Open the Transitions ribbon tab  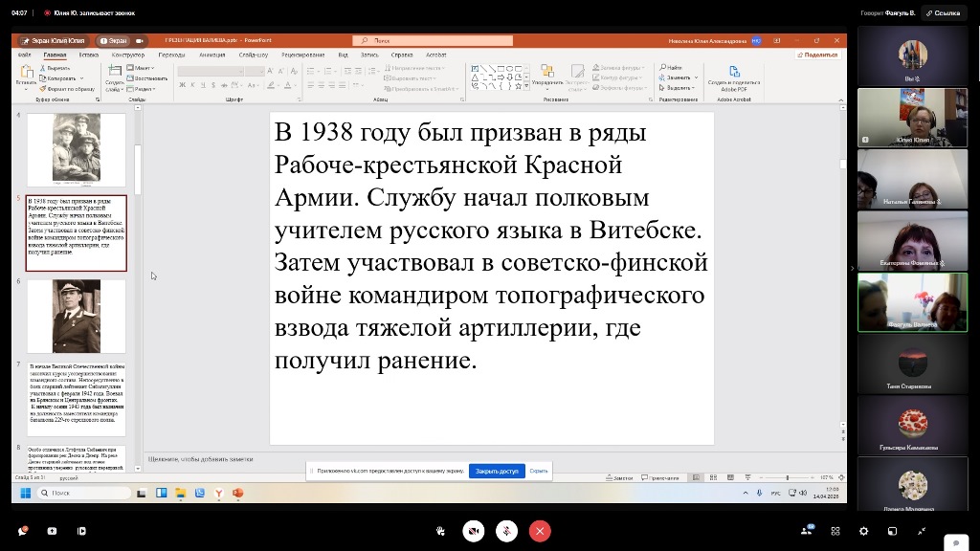tap(172, 55)
